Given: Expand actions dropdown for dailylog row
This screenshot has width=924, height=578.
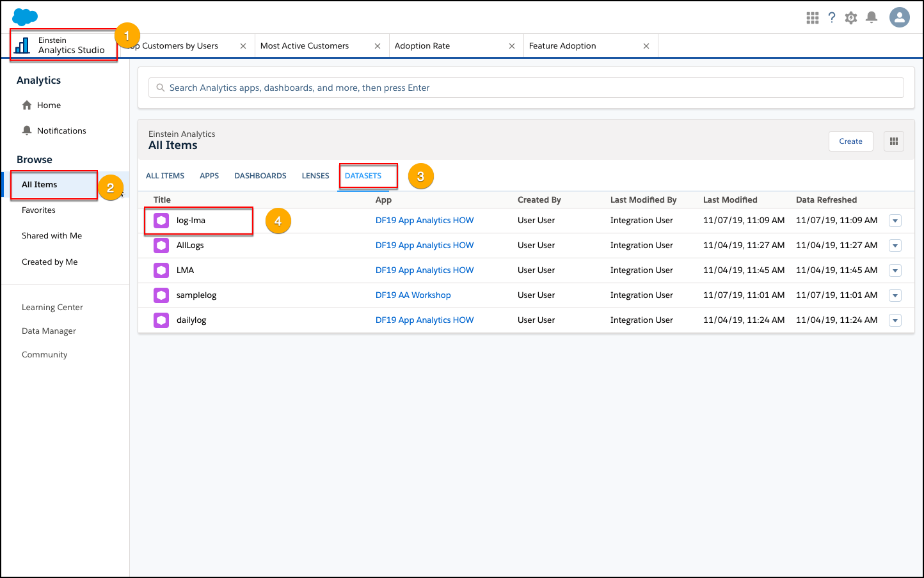Looking at the screenshot, I should point(895,320).
